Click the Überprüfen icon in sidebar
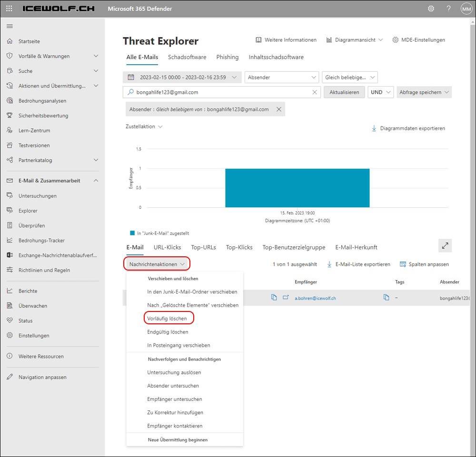The height and width of the screenshot is (457, 476). pyautogui.click(x=10, y=225)
